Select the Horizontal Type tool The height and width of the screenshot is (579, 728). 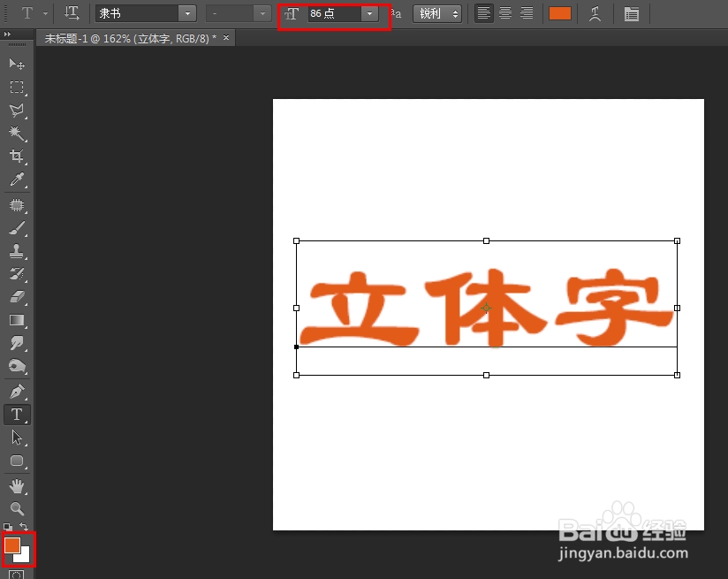coord(16,414)
